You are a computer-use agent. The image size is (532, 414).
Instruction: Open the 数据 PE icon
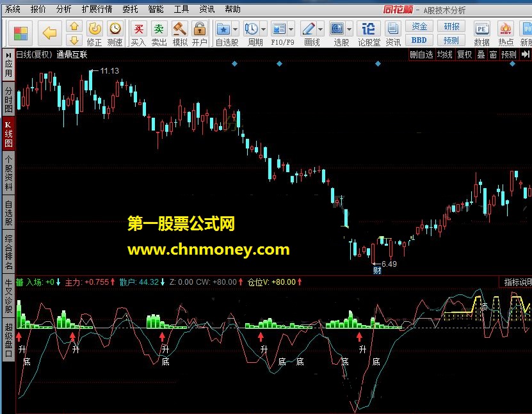pos(482,33)
